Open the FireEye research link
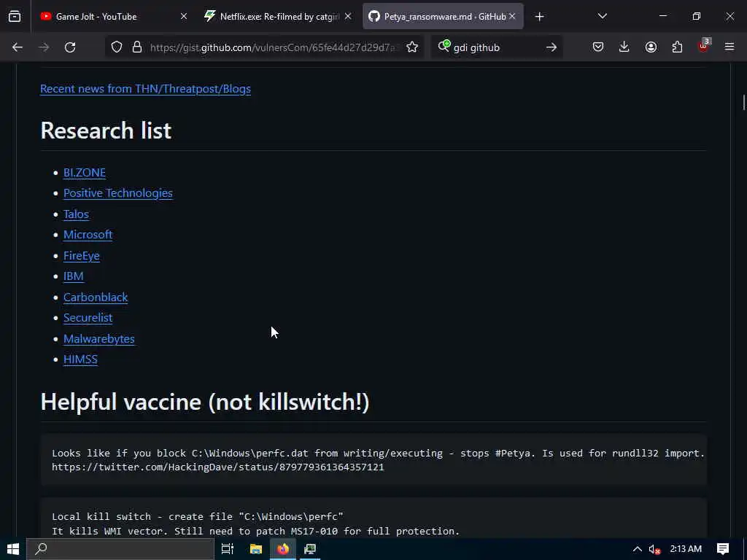The width and height of the screenshot is (747, 560). pos(82,256)
